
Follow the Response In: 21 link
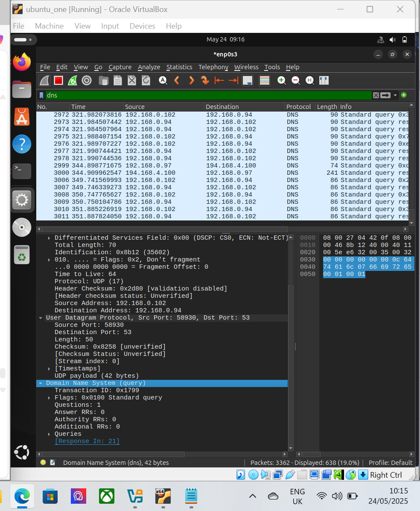87,441
